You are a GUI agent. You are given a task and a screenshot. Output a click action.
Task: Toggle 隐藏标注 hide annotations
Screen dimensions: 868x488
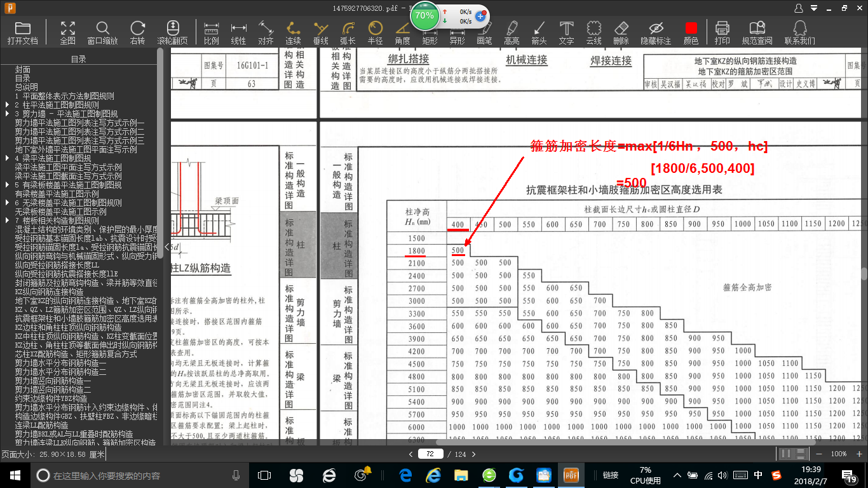[x=656, y=33]
